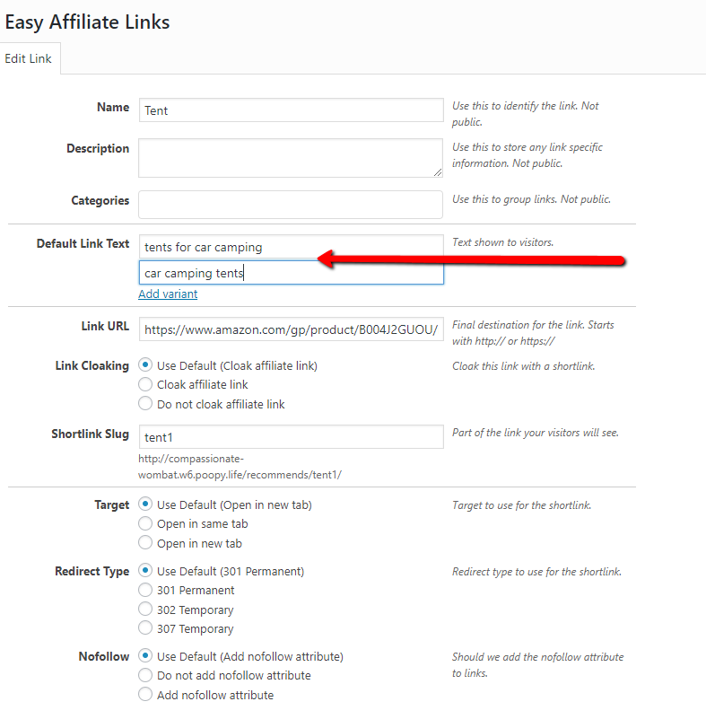This screenshot has height=728, width=706.
Task: Click the "car camping tents" variant field
Action: 291,272
